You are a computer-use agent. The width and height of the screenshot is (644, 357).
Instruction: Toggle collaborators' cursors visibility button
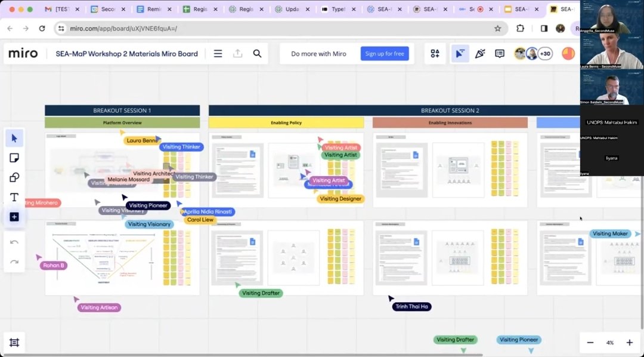coord(460,54)
